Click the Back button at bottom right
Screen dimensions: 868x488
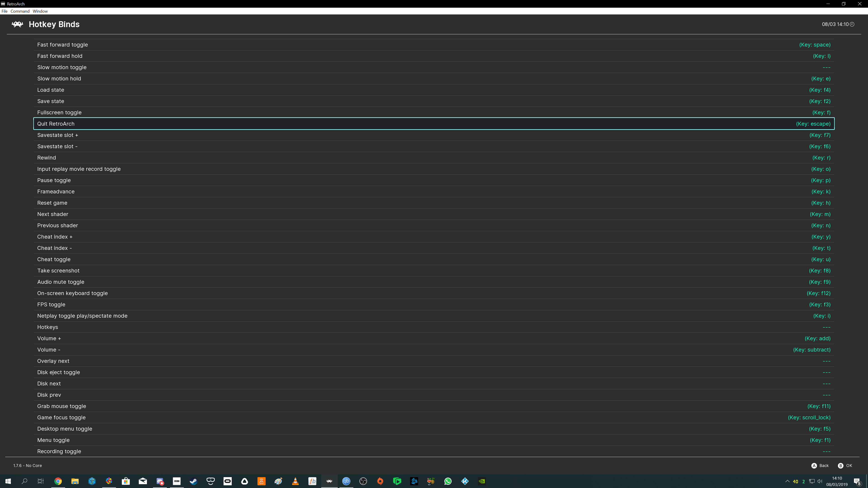click(x=820, y=465)
